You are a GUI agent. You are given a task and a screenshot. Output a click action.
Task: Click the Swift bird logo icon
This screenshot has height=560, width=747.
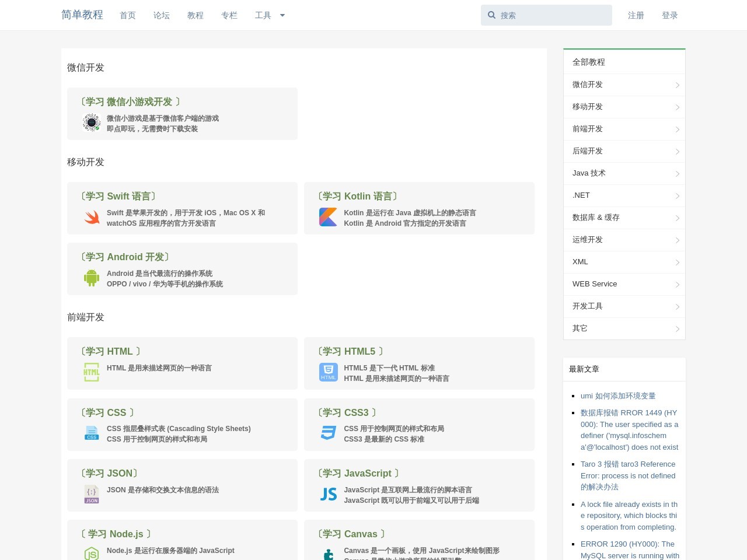(x=92, y=218)
